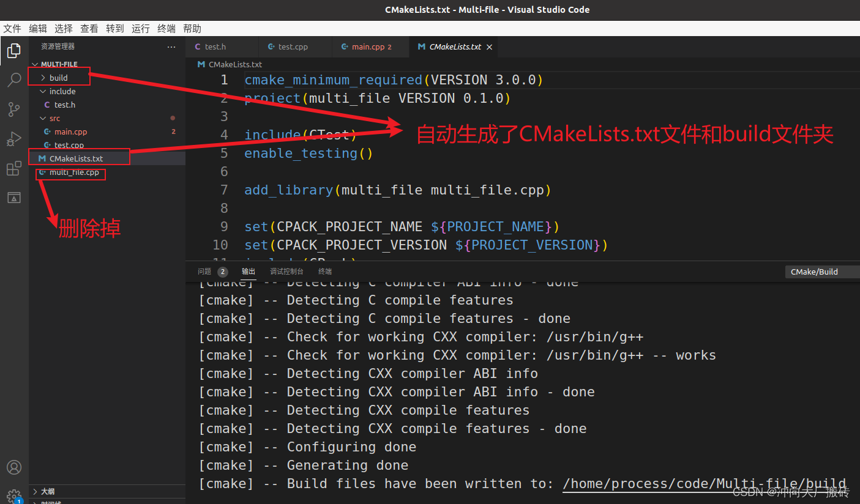Viewport: 860px width, 504px height.
Task: Open the 编辑 menu
Action: 38,29
